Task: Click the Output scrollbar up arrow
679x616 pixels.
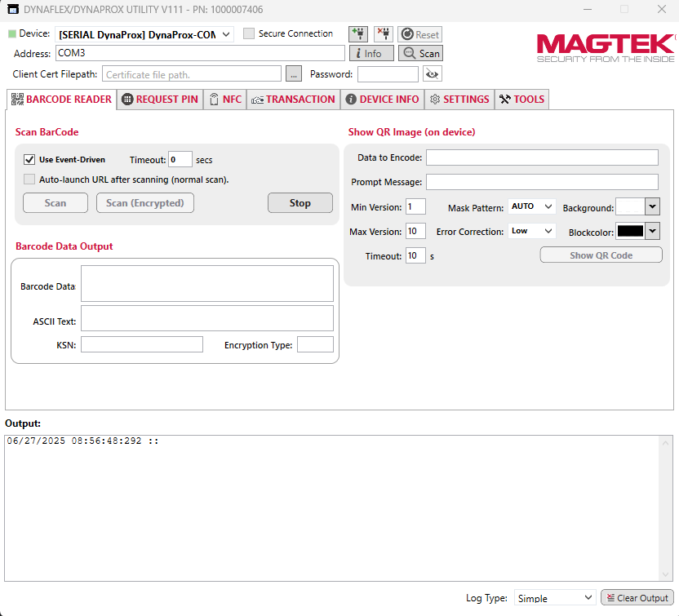Action: coord(666,442)
